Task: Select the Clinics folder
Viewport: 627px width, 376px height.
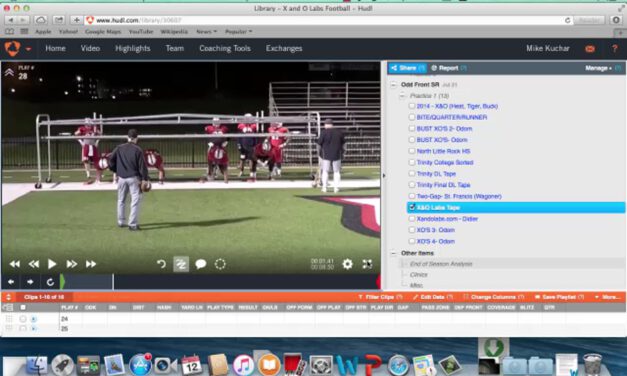Action: coord(419,275)
